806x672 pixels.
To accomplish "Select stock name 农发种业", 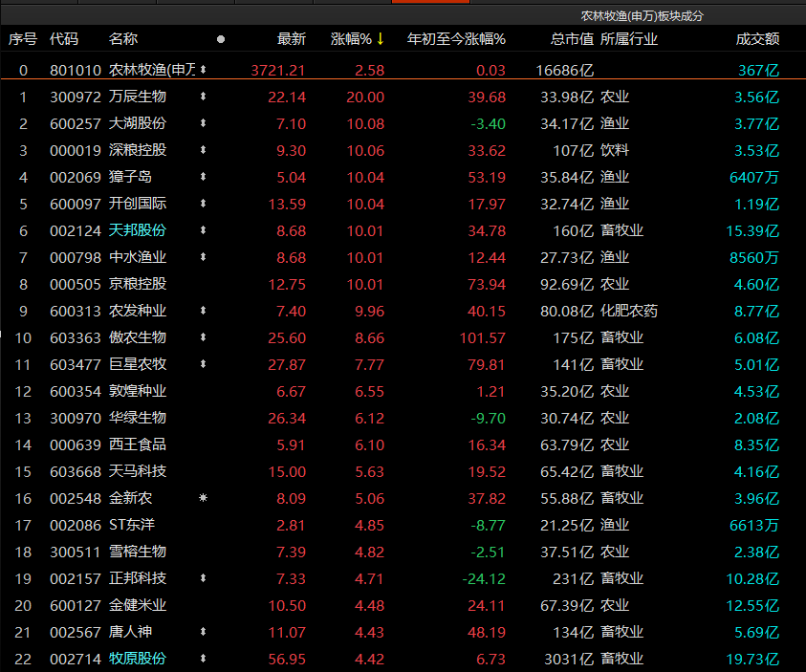I will pos(138,311).
